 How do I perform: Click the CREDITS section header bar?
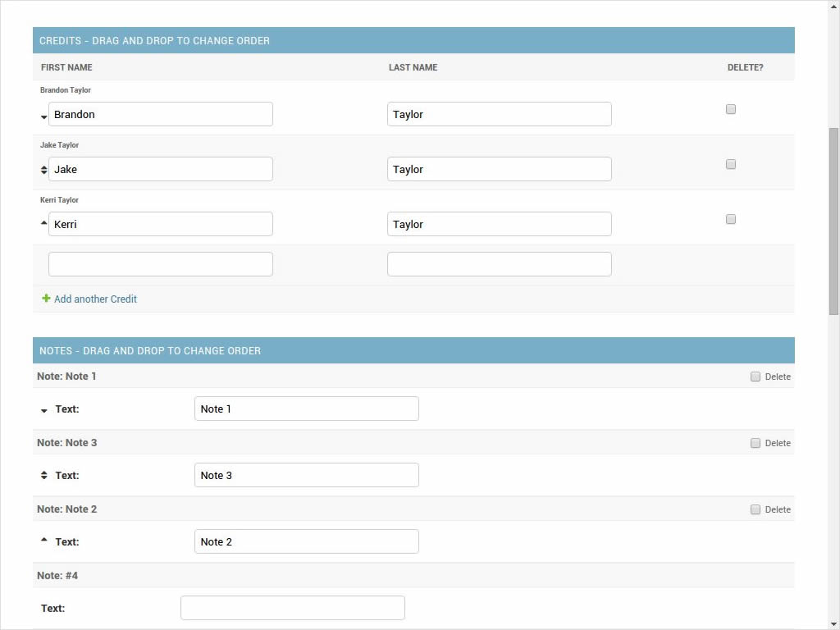413,40
